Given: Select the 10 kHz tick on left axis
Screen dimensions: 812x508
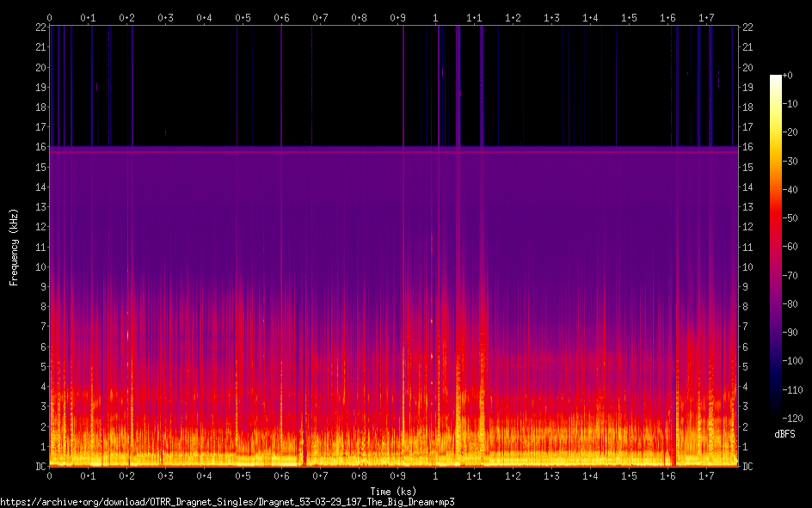Looking at the screenshot, I should tap(40, 266).
